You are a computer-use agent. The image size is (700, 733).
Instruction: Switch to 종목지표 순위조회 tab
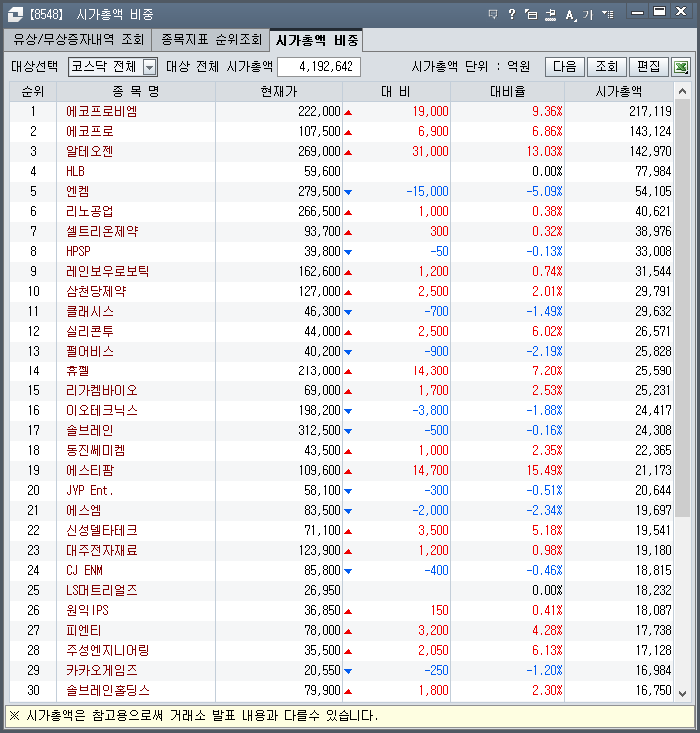(211, 39)
